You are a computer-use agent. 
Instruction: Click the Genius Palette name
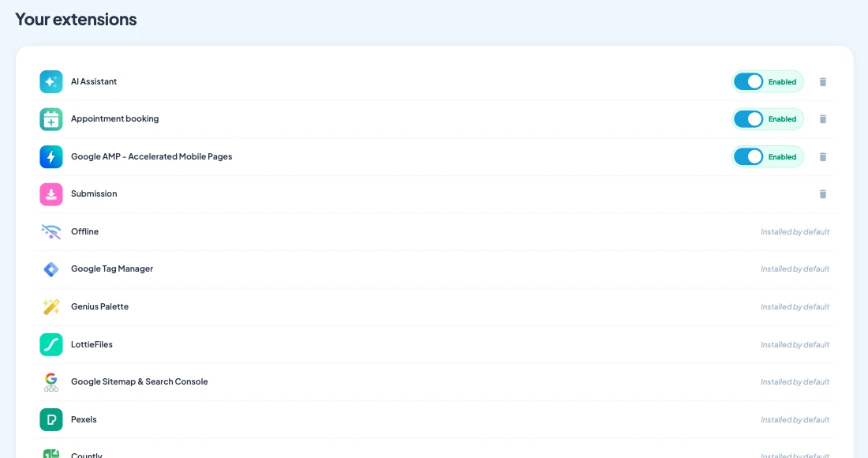pyautogui.click(x=99, y=306)
